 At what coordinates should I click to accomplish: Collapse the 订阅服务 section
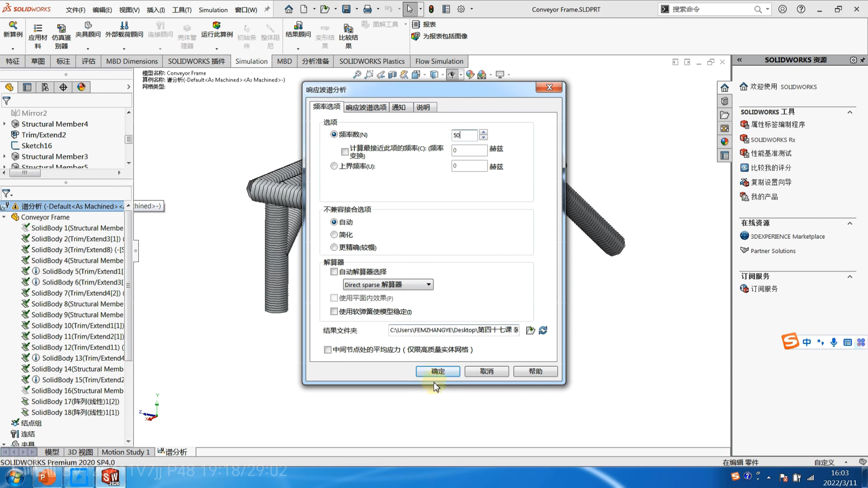(x=850, y=277)
